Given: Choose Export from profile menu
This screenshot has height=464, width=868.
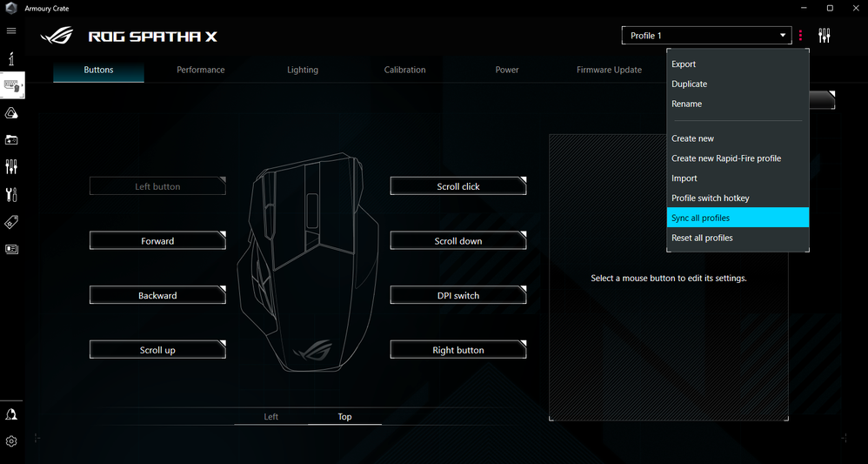Looking at the screenshot, I should pos(738,64).
